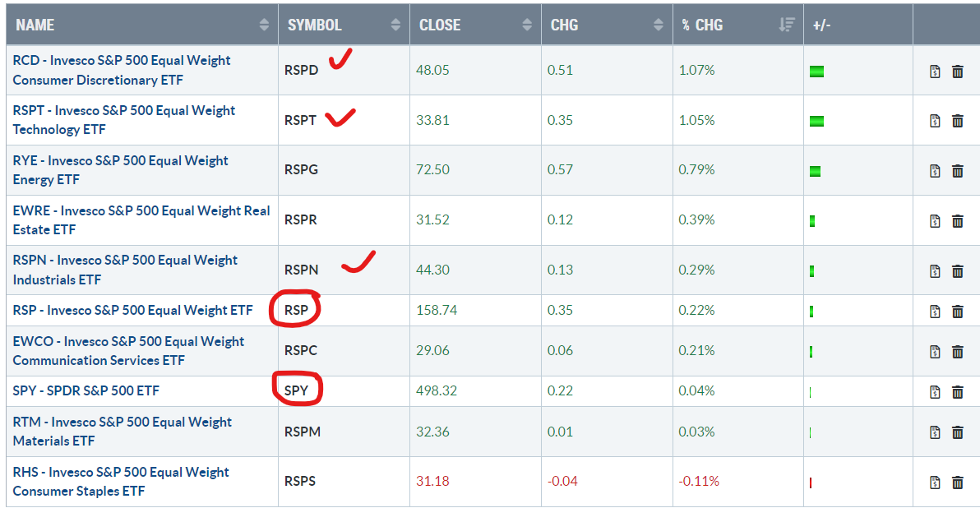Open chart icon for the RSPM row
Screen dimensions: 980x508
pyautogui.click(x=935, y=432)
